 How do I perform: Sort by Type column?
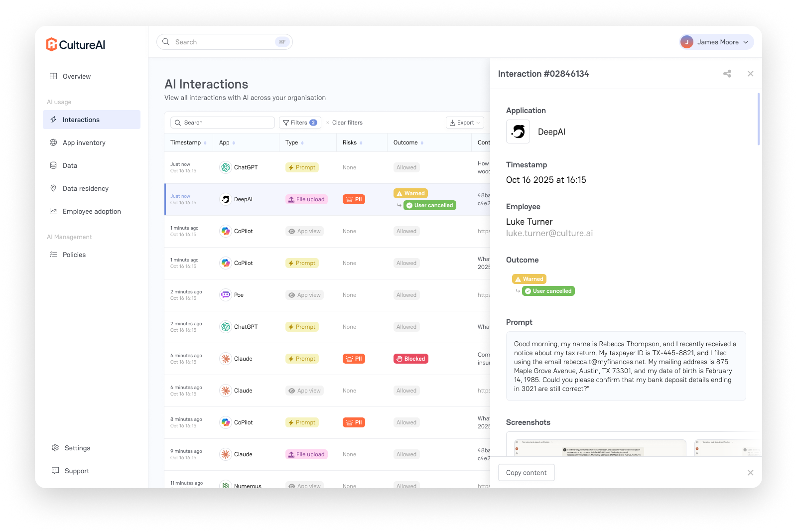(x=294, y=142)
